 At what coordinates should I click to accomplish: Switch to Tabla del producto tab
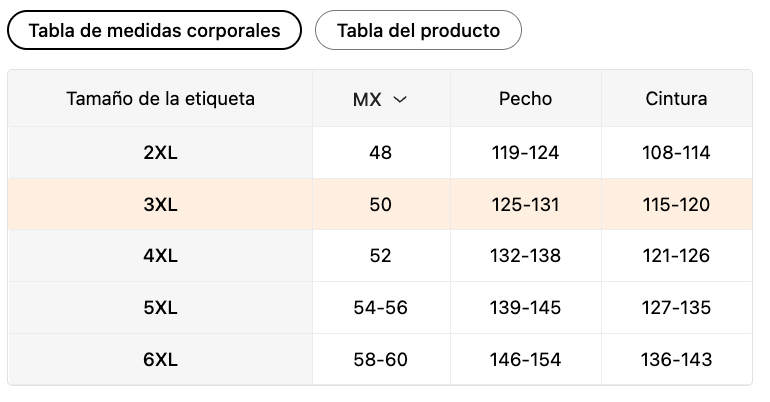click(x=418, y=30)
